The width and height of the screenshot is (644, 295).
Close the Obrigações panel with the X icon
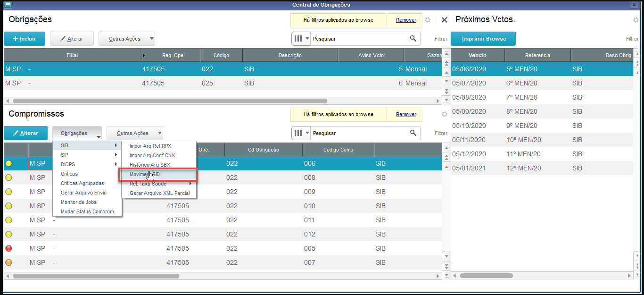click(x=444, y=20)
